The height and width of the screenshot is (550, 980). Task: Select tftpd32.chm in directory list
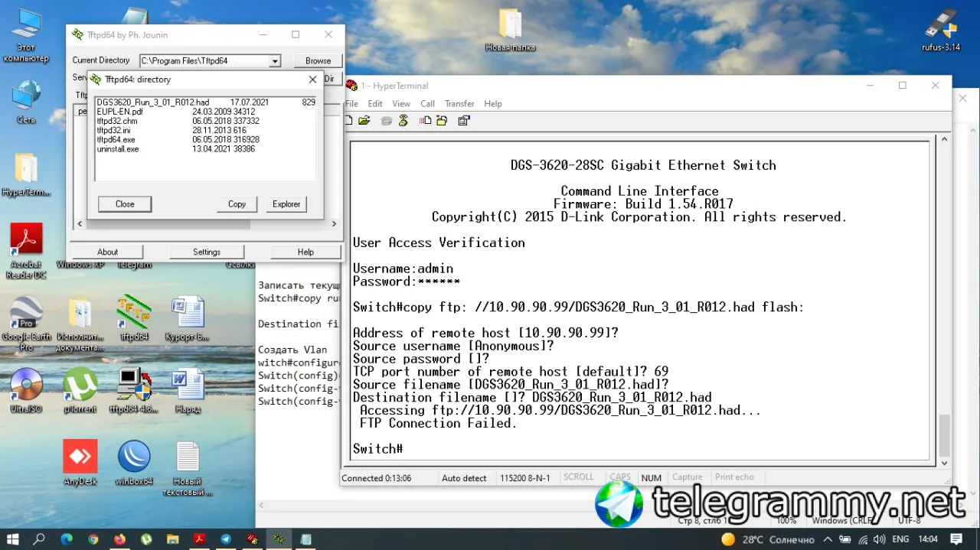pos(205,121)
